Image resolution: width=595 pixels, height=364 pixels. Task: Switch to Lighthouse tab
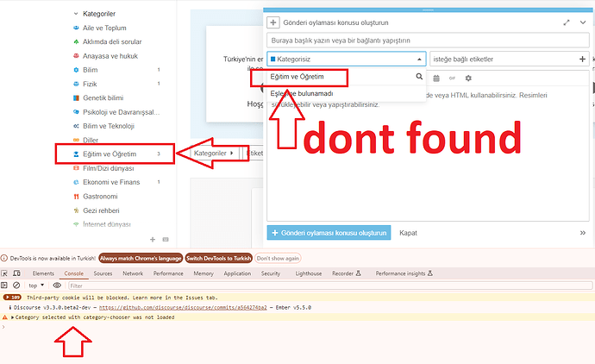(x=309, y=273)
